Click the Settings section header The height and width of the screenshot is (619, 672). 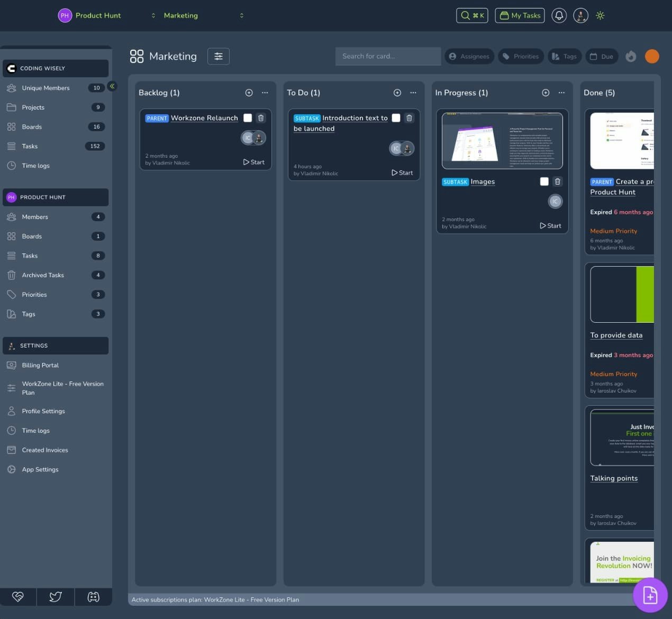pos(56,345)
